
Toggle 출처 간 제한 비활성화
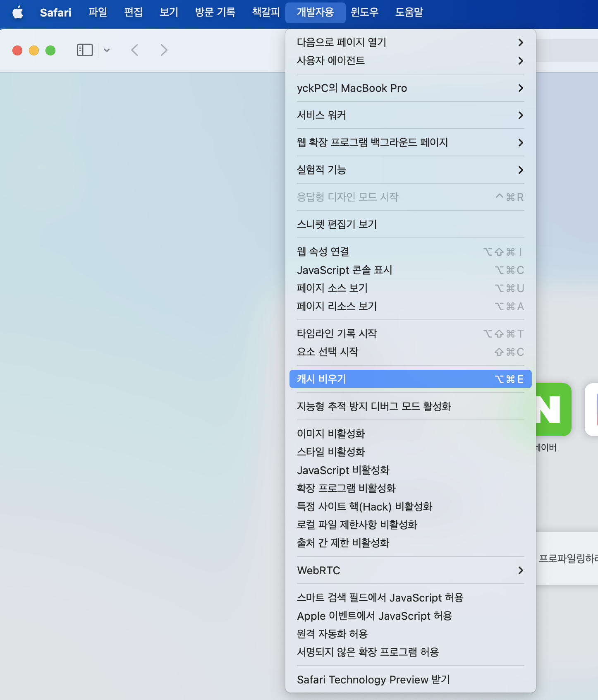tap(410, 543)
